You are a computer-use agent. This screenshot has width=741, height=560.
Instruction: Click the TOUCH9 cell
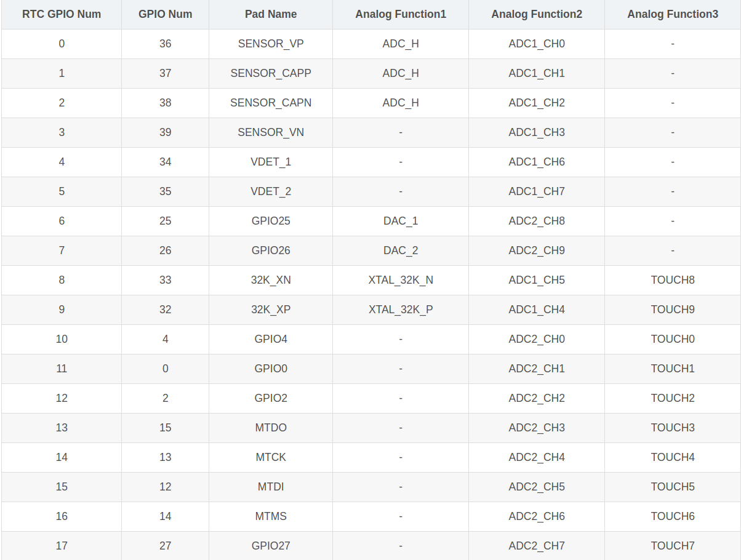(673, 310)
